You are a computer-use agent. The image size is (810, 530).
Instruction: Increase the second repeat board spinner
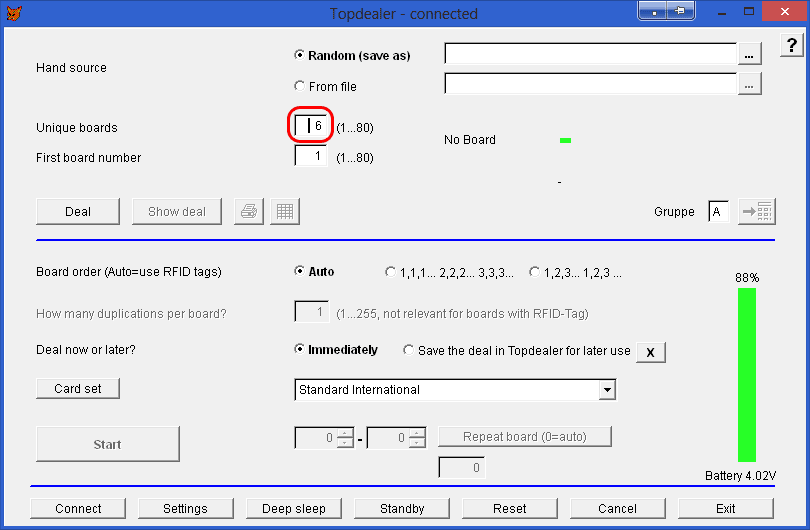point(417,432)
